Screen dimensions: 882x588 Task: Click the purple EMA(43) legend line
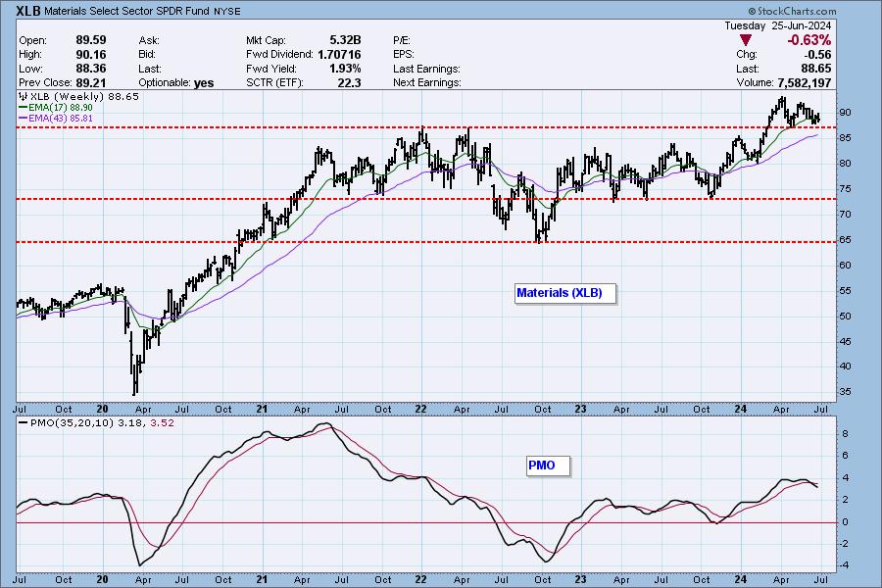[x=24, y=119]
